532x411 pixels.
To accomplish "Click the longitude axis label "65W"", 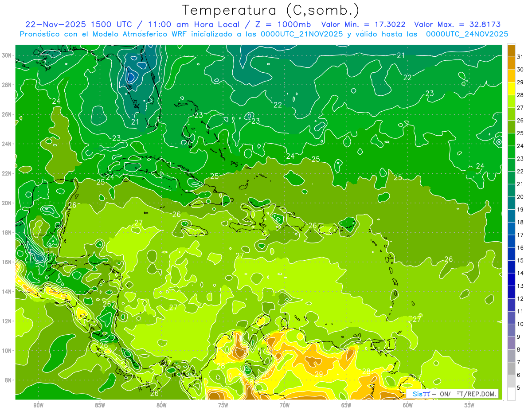I will (346, 405).
